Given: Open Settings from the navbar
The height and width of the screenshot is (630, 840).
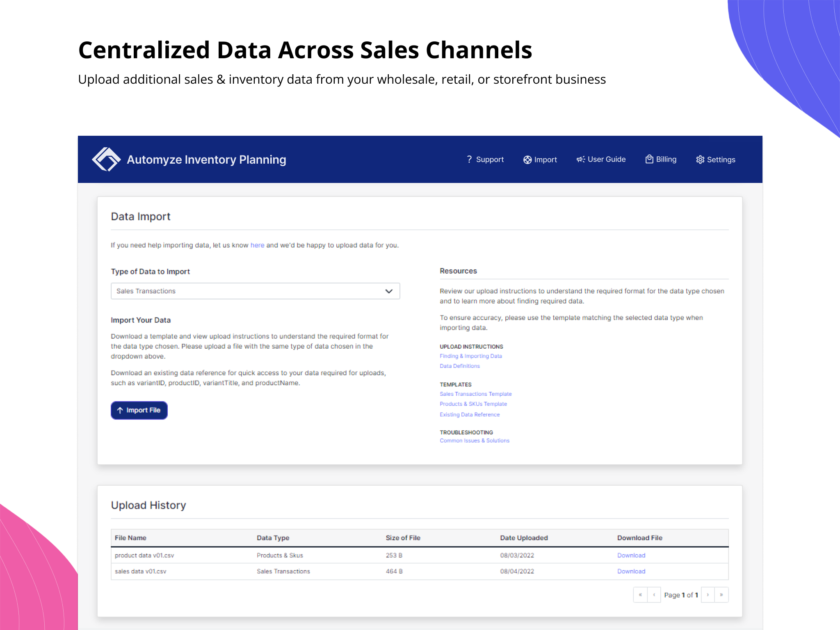Looking at the screenshot, I should (x=716, y=160).
